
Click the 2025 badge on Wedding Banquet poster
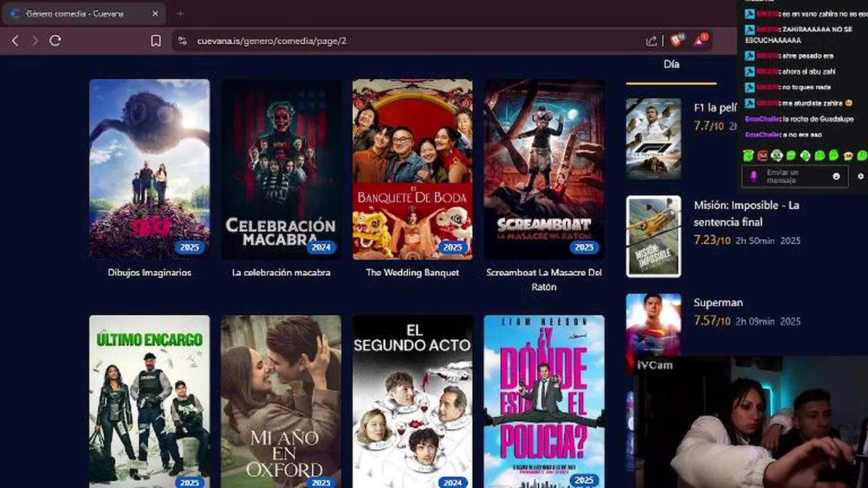(x=452, y=247)
